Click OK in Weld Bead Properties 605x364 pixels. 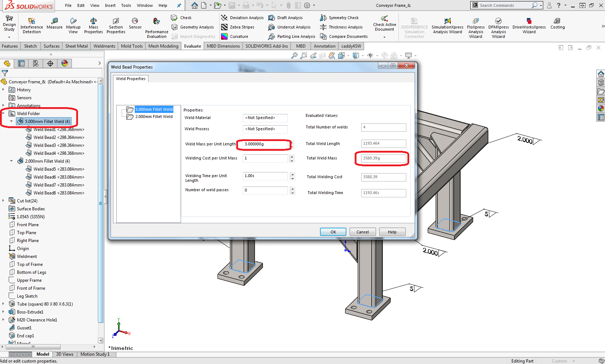[x=333, y=232]
